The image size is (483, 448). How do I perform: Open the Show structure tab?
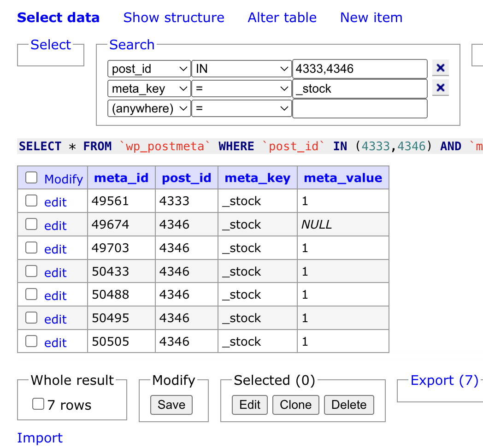pos(174,18)
